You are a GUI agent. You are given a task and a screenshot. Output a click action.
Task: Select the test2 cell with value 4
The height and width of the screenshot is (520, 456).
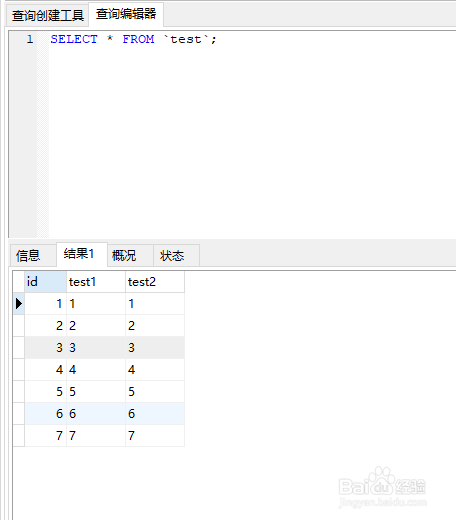coord(155,370)
